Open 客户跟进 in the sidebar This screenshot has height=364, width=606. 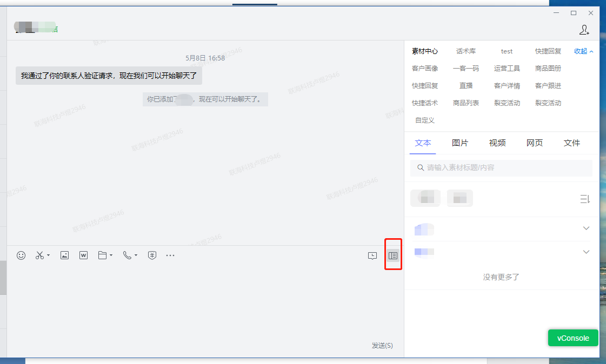click(x=548, y=86)
